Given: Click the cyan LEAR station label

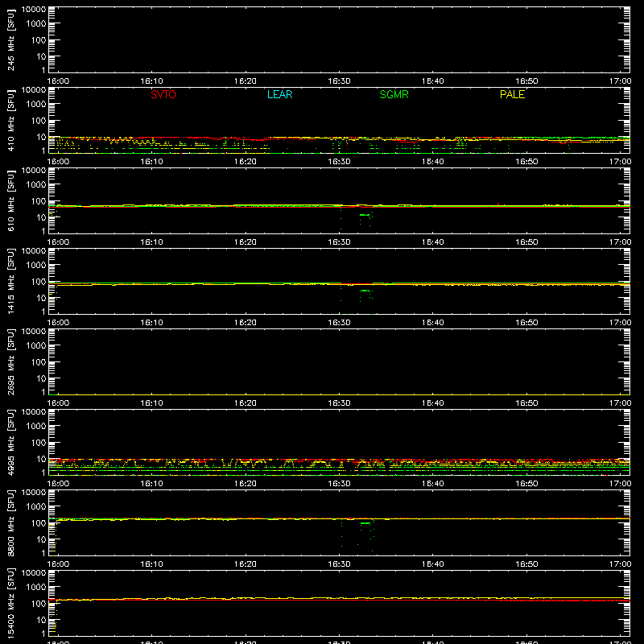Looking at the screenshot, I should [279, 94].
